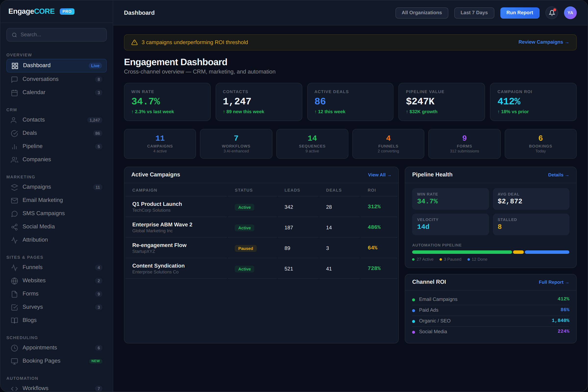Click the Social Media share icon
588x392 pixels.
(x=14, y=227)
